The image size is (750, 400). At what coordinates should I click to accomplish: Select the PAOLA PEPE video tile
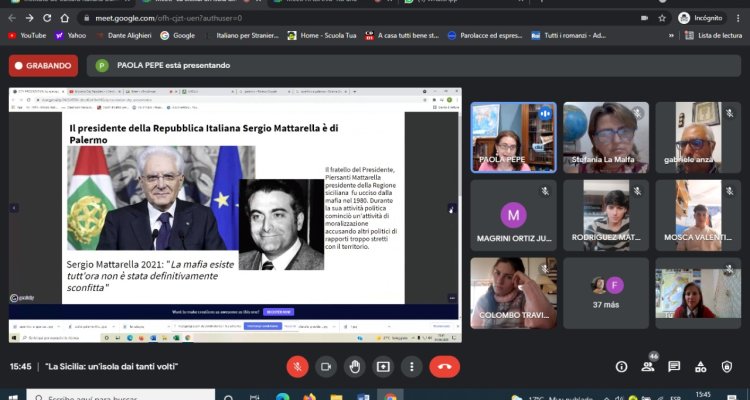[x=513, y=137]
